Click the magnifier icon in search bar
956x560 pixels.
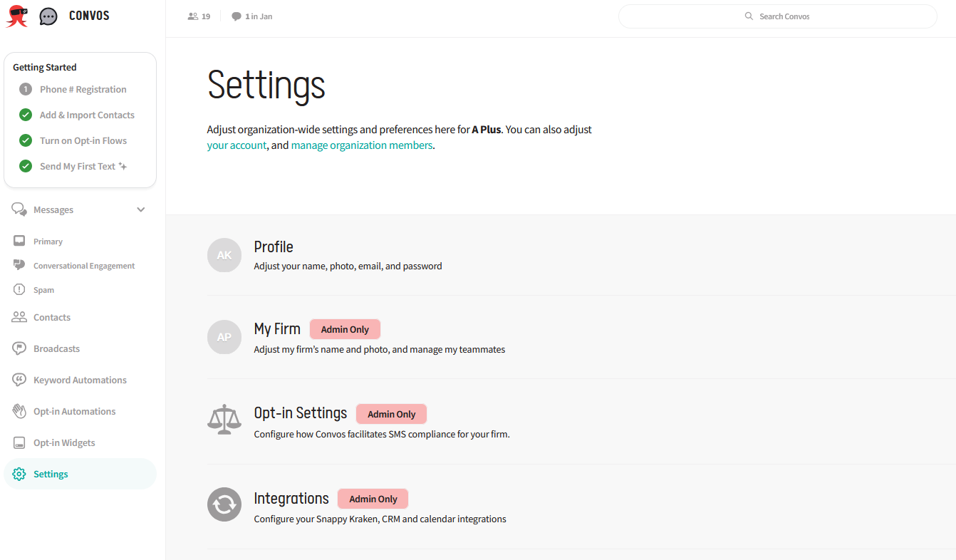(749, 16)
